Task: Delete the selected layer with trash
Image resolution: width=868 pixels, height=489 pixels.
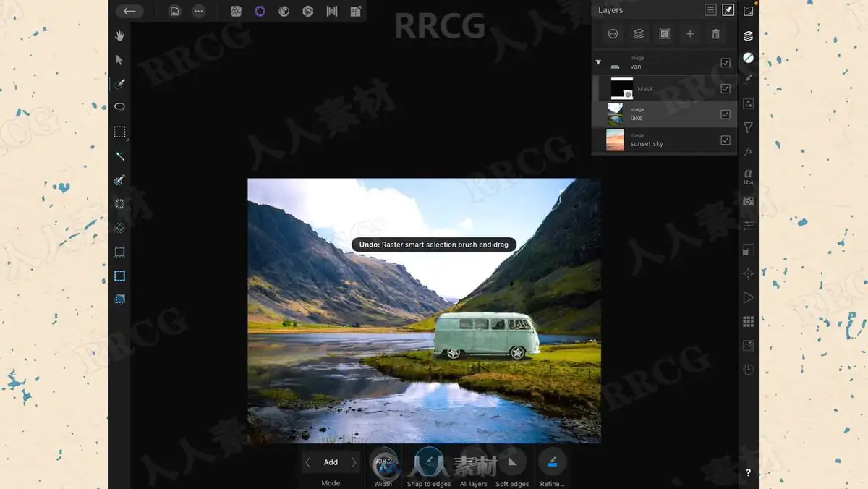Action: tap(716, 34)
